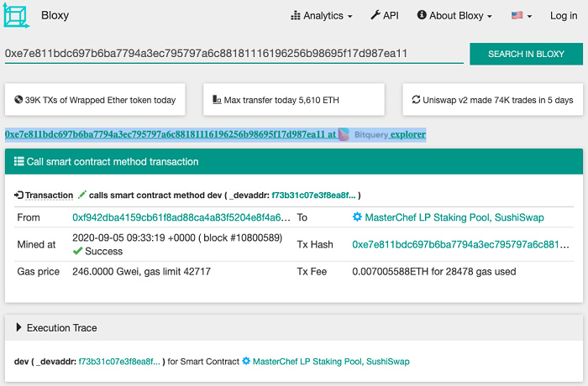The width and height of the screenshot is (588, 386).
Task: Click the chart icon beside Max transfer today
Action: 217,100
